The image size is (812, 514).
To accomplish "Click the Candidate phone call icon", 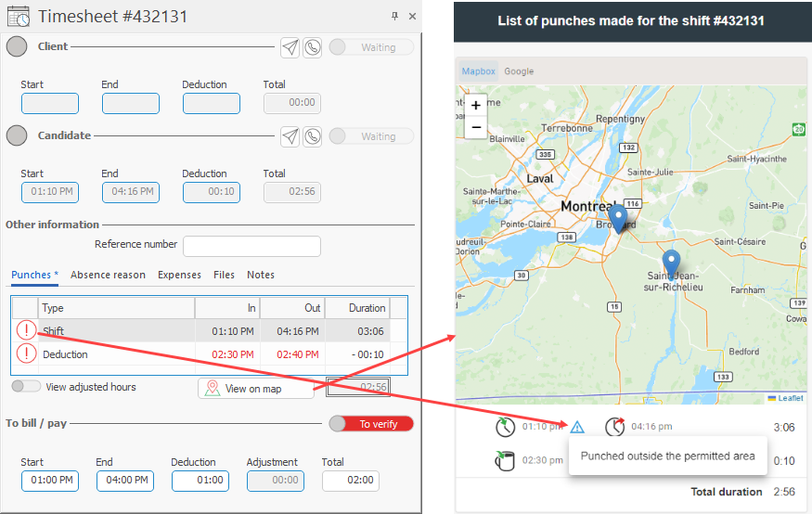I will point(312,136).
